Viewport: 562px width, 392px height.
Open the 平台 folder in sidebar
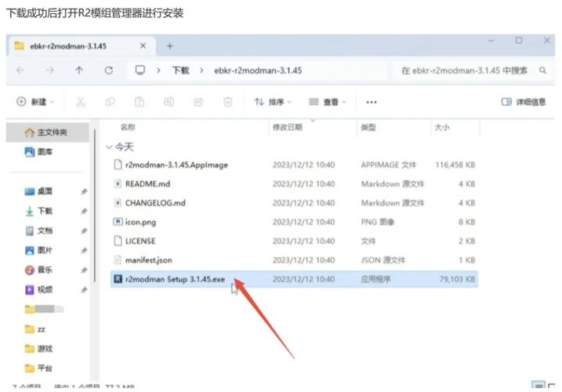39,368
